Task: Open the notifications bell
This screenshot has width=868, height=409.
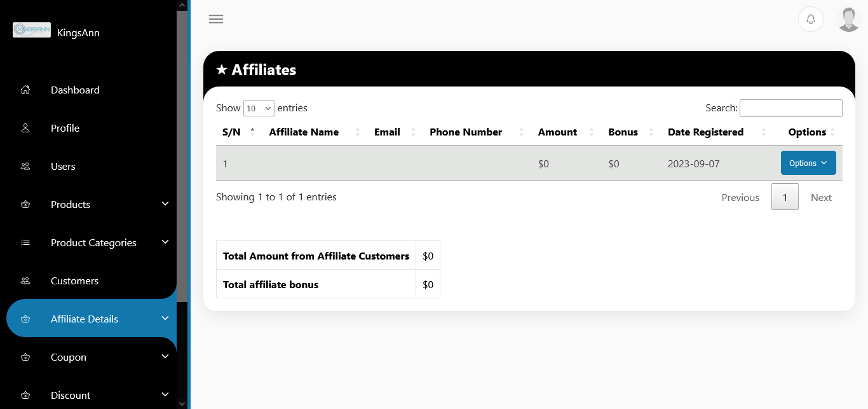Action: [811, 19]
